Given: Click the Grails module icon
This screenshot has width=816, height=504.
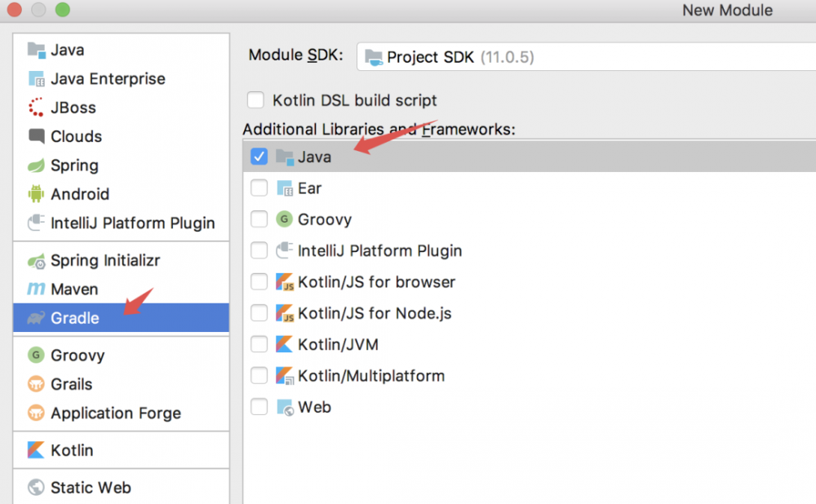Looking at the screenshot, I should pyautogui.click(x=36, y=384).
